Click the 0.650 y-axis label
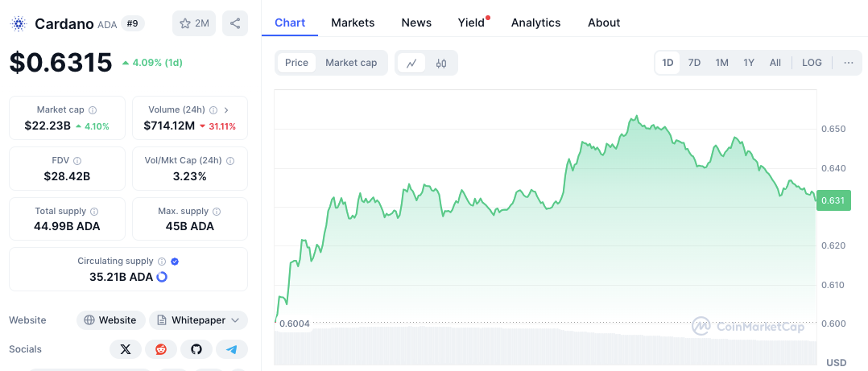Viewport: 868px width, 371px height. (833, 130)
